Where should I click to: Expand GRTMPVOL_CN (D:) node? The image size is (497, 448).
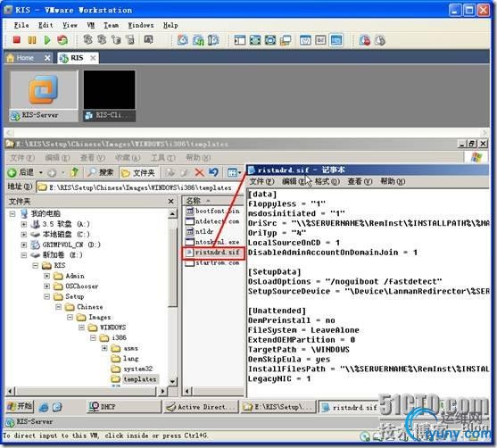pos(24,245)
